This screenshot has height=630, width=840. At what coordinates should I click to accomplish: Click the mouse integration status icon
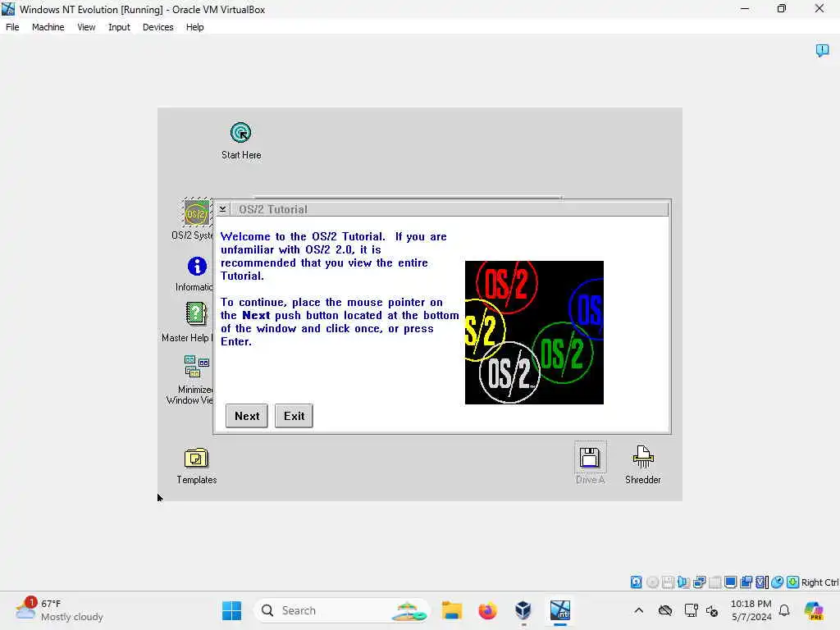(778, 582)
